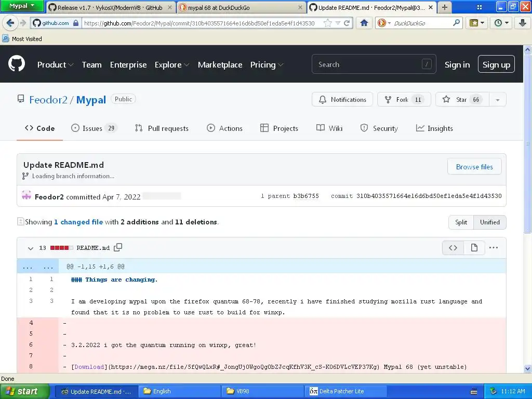Open Delta Patcher Lite from taskbar
Screen dimensions: 532x399
[345, 392]
